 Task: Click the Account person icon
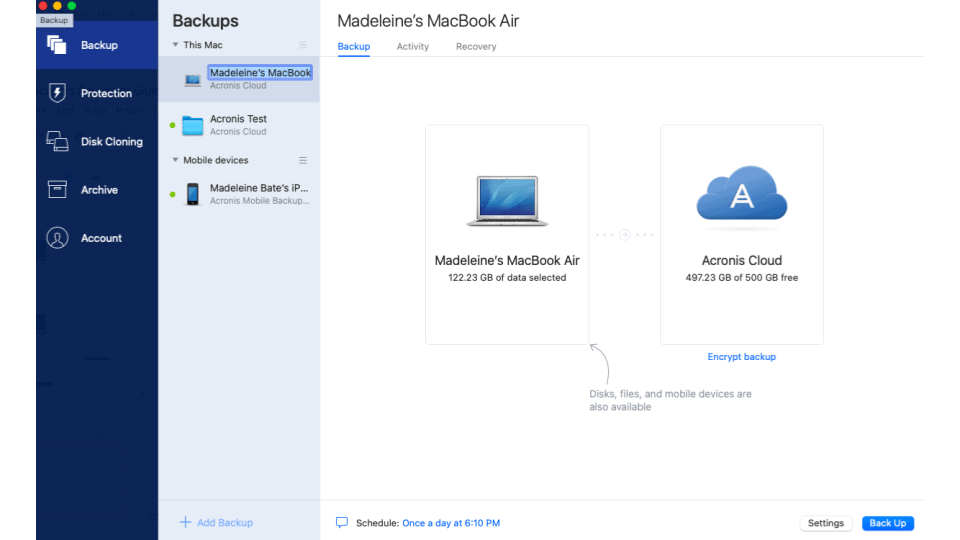(x=57, y=238)
